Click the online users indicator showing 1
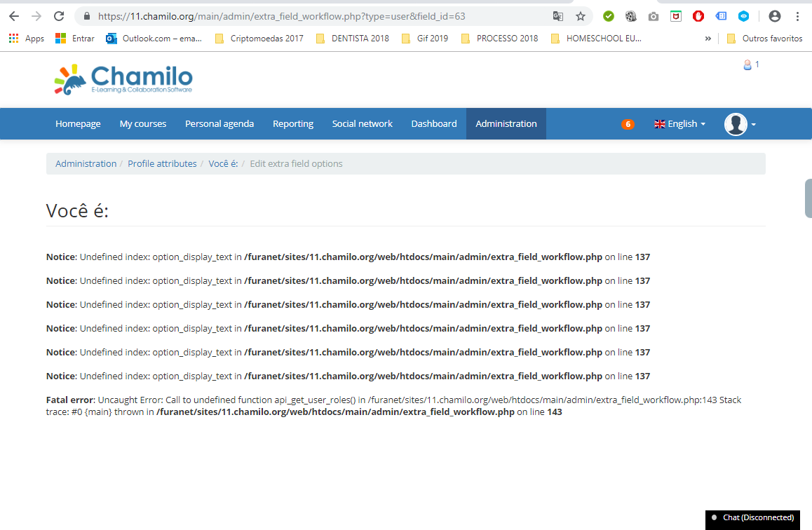The image size is (812, 530). point(751,64)
